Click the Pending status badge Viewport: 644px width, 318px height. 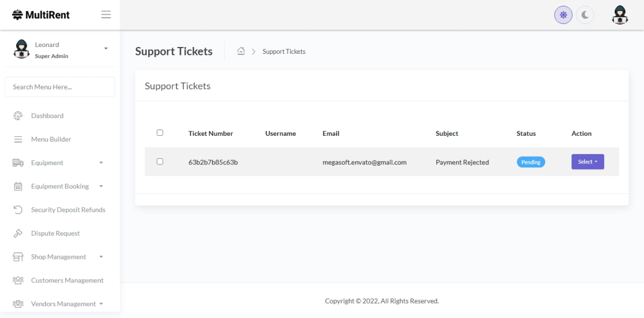pos(531,162)
